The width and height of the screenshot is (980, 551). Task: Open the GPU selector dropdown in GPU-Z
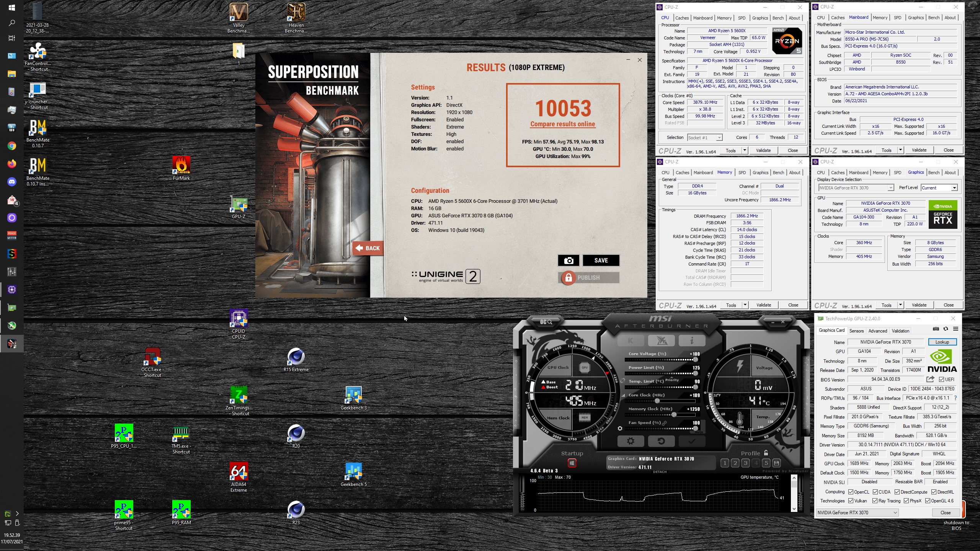pos(857,513)
